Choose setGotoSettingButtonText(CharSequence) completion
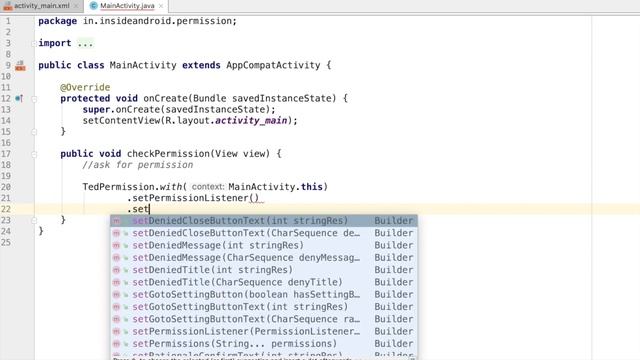640x360 pixels. [x=264, y=319]
